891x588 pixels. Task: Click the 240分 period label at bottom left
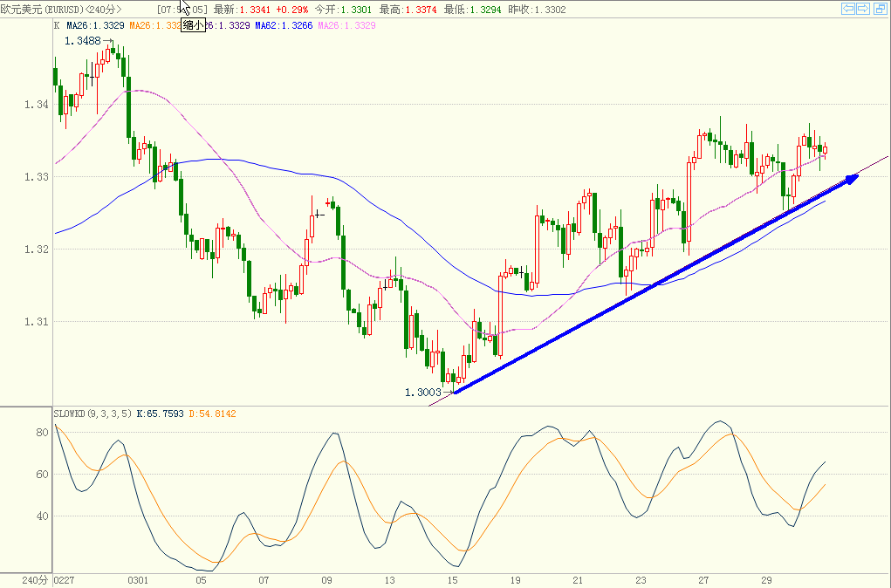click(x=35, y=580)
